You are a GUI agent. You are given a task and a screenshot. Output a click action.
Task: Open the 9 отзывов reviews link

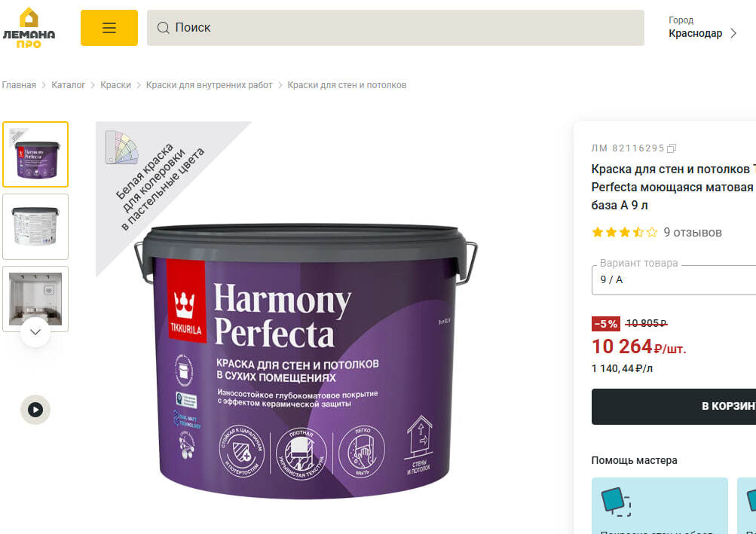(693, 232)
